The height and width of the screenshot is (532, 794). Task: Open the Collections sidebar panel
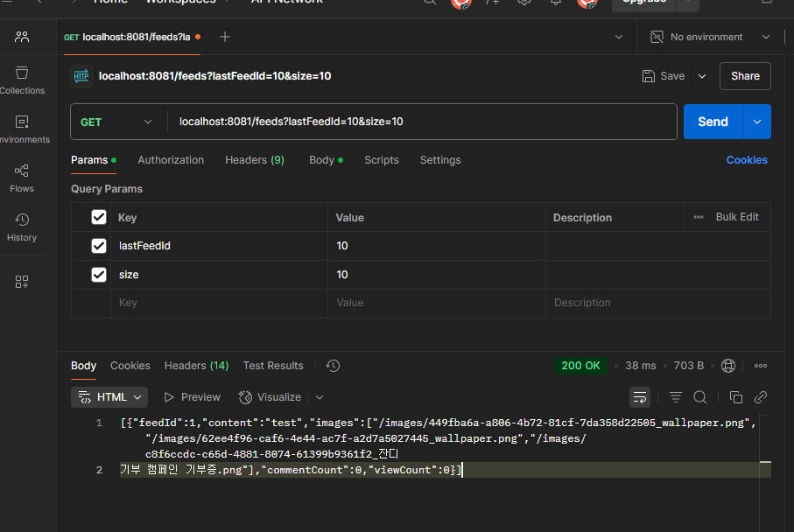[x=22, y=80]
